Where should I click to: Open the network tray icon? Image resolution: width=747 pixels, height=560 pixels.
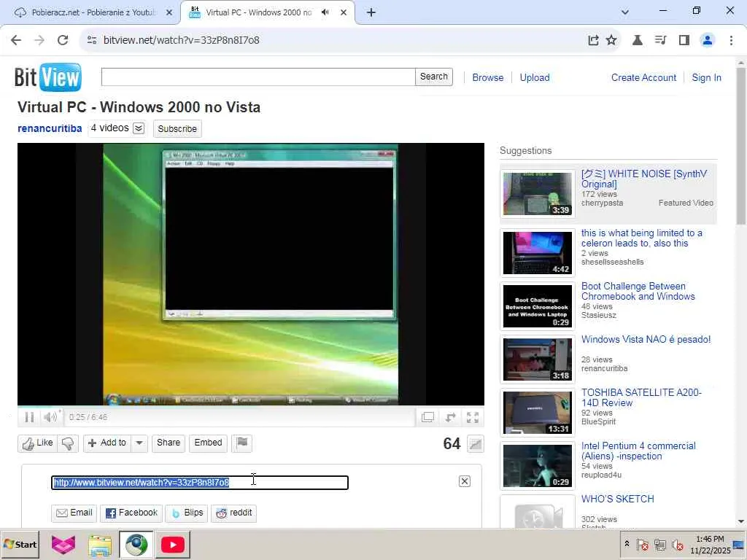[x=659, y=545]
